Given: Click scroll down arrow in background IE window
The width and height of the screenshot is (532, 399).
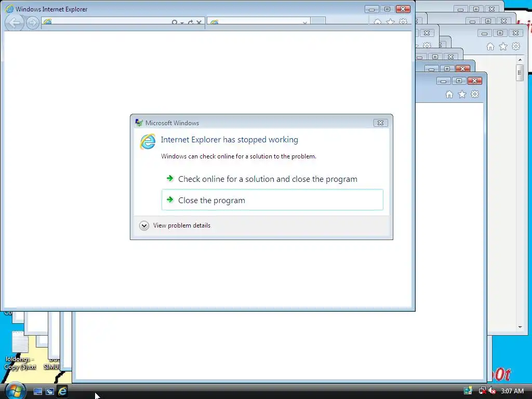Looking at the screenshot, I should pyautogui.click(x=520, y=327).
